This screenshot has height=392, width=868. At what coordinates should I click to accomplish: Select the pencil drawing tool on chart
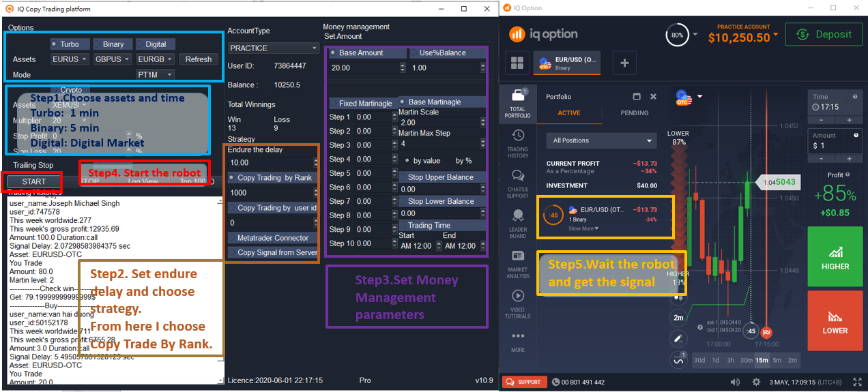[x=678, y=338]
